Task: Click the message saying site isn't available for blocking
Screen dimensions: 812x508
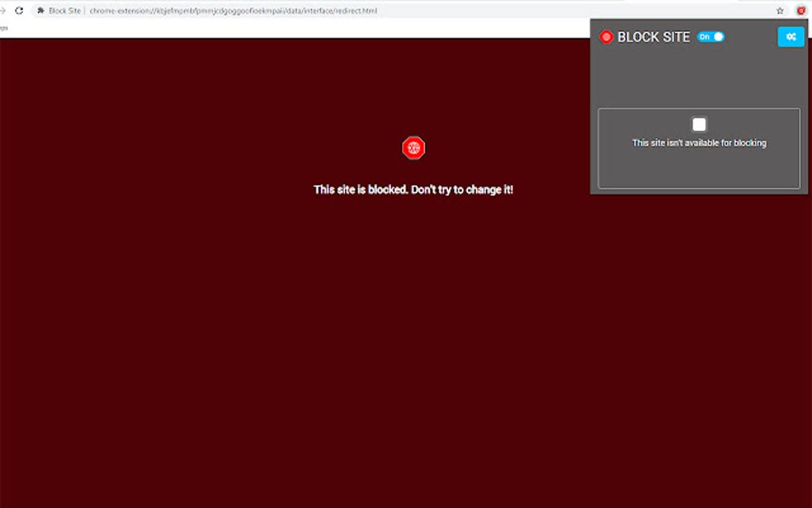Action: [x=698, y=142]
